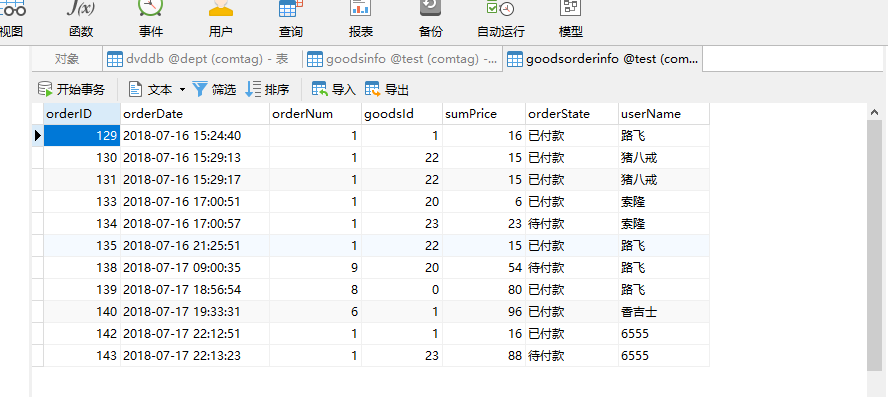The width and height of the screenshot is (888, 397).
Task: Open the 报表 (Report) toolbar icon
Action: point(361,18)
